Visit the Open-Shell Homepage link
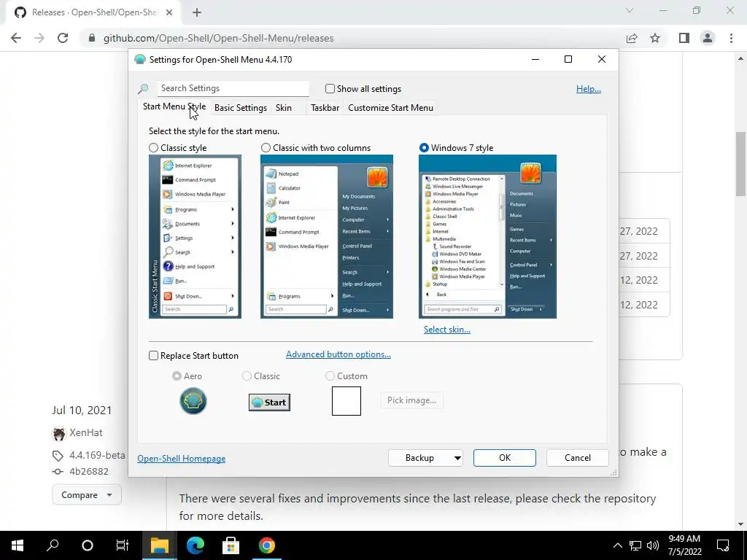 (181, 459)
